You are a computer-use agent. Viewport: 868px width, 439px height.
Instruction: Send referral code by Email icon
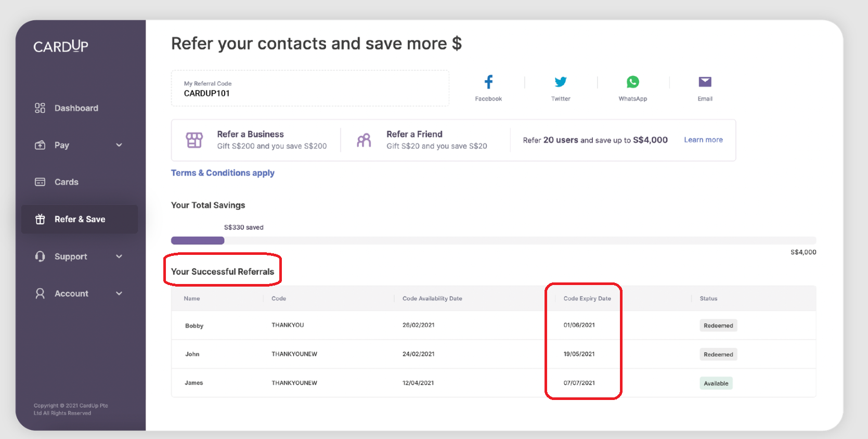705,82
